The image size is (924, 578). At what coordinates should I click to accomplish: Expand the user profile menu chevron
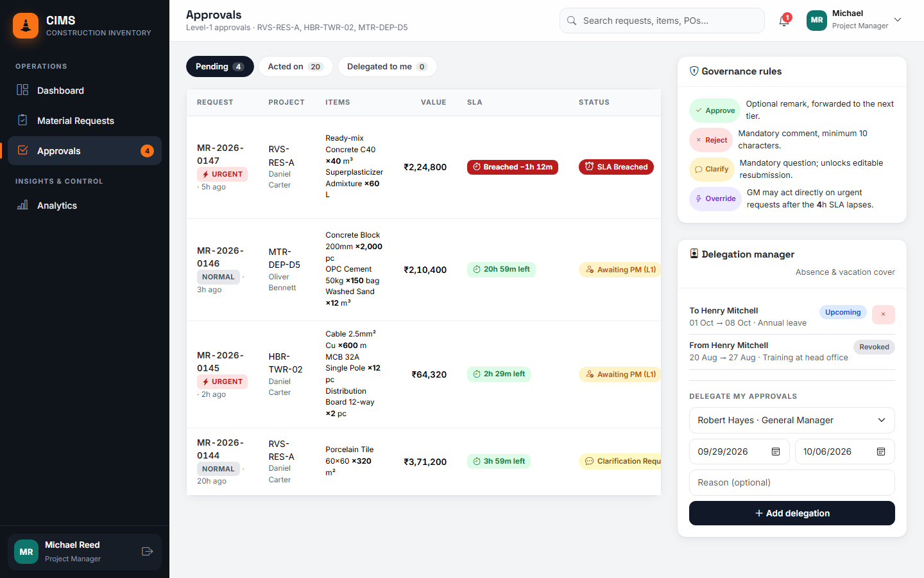(898, 20)
